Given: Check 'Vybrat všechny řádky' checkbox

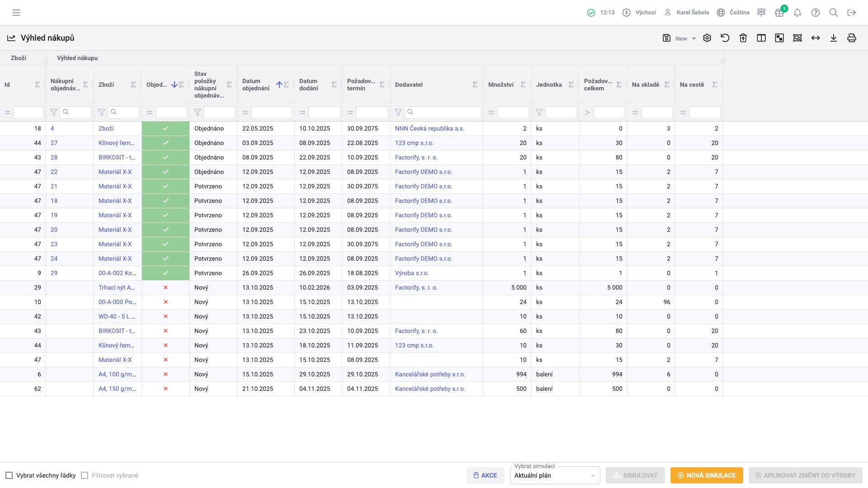Looking at the screenshot, I should point(9,475).
